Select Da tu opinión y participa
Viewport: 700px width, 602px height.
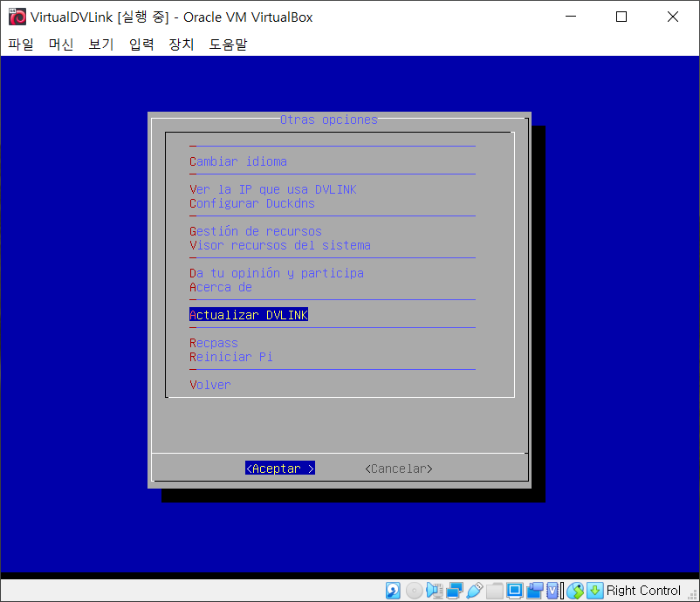(x=277, y=273)
